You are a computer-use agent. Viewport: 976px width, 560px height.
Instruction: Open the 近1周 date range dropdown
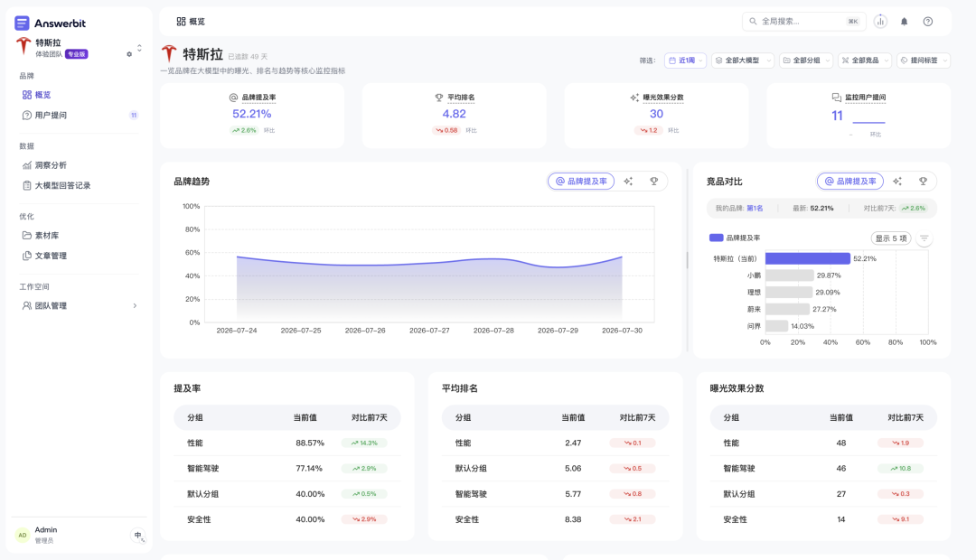tap(685, 61)
